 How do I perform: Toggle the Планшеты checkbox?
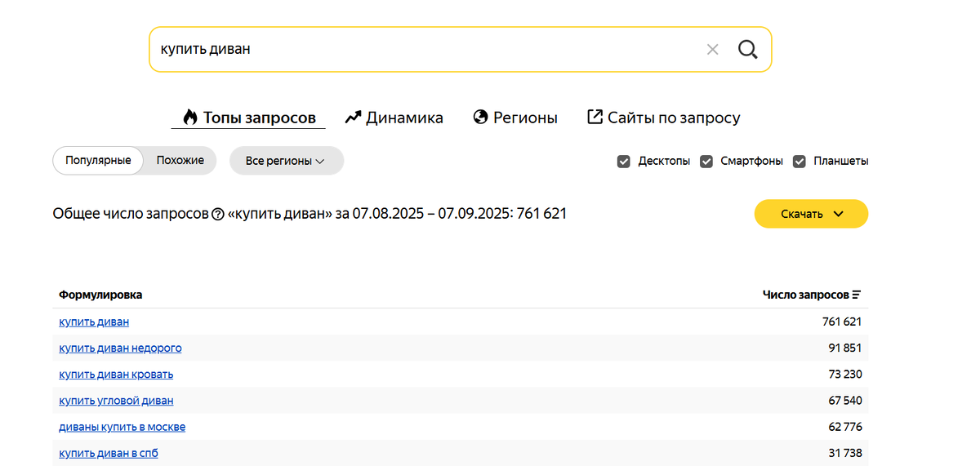click(800, 162)
